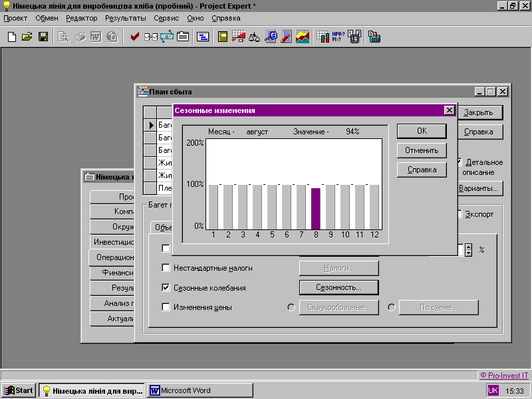Select the radio button beside По схеме...

coord(392,307)
